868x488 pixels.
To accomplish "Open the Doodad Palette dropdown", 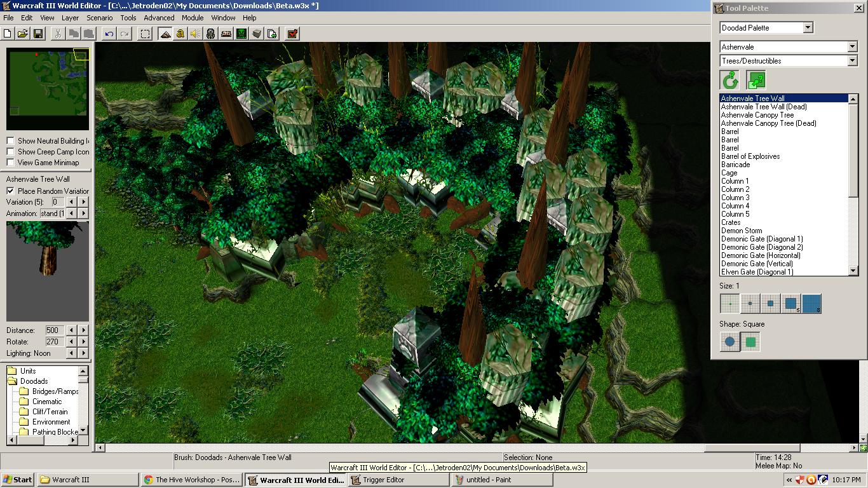I will pos(808,28).
